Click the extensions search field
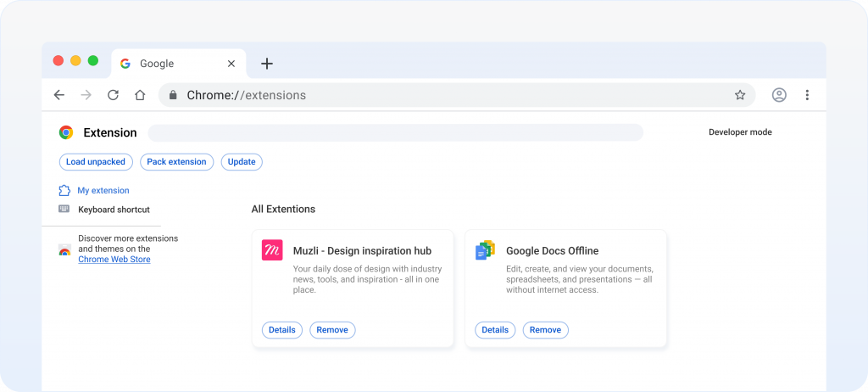This screenshot has height=392, width=868. point(395,132)
